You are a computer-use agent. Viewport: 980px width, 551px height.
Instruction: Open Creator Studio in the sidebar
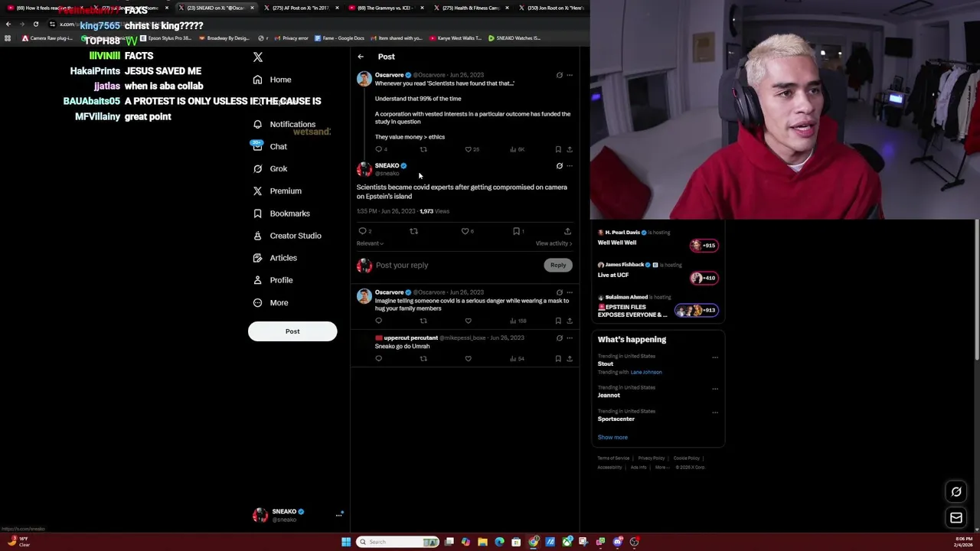pos(287,236)
